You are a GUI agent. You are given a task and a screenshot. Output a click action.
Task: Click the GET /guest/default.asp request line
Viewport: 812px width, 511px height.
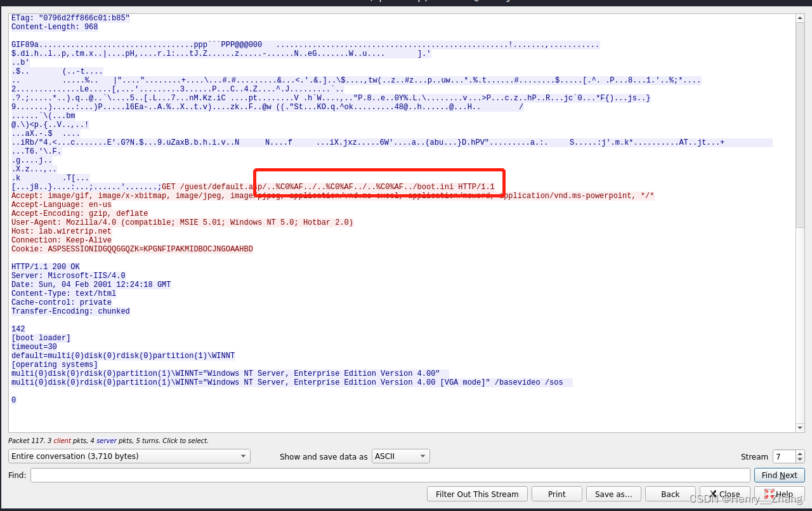328,187
